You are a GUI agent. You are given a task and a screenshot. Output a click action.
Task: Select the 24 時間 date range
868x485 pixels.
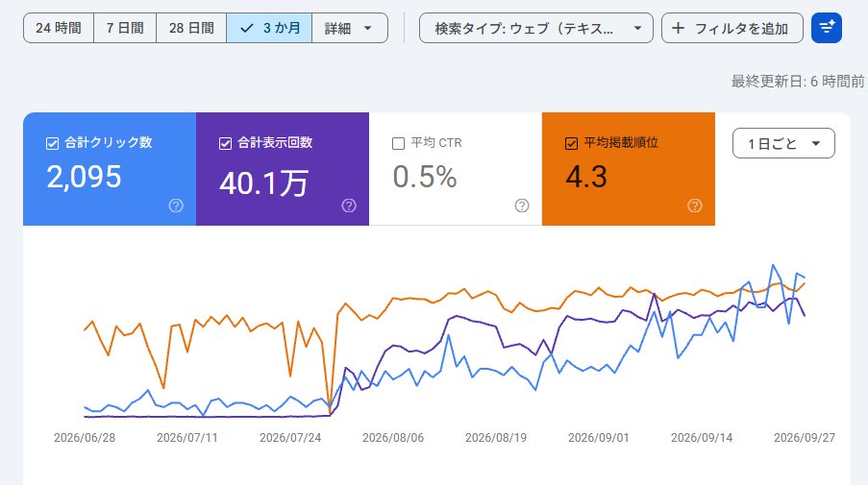pos(59,28)
